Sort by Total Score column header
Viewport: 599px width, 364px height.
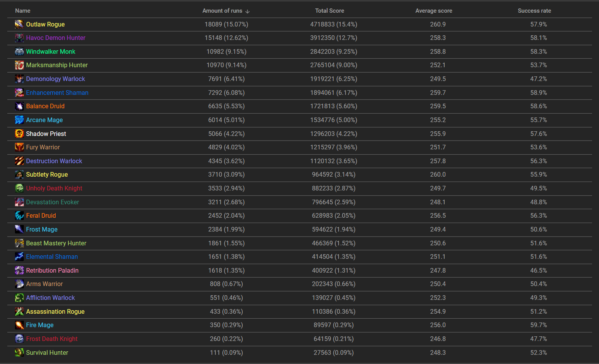point(329,11)
